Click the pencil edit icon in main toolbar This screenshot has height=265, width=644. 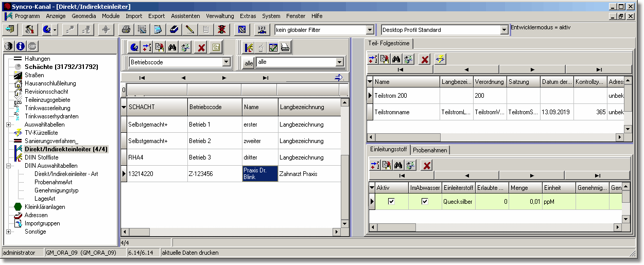190,29
